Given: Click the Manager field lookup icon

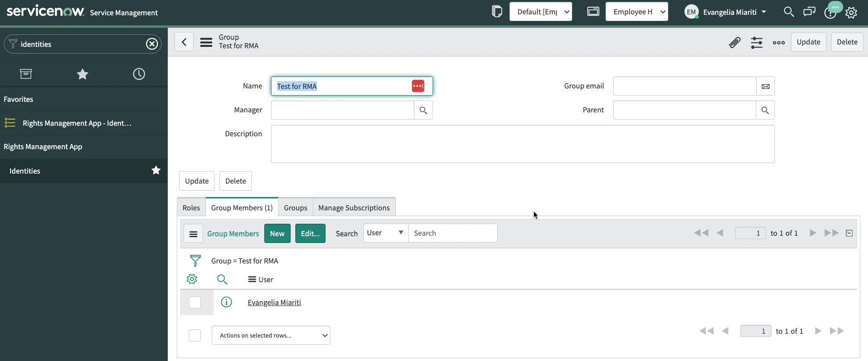Looking at the screenshot, I should pos(423,110).
